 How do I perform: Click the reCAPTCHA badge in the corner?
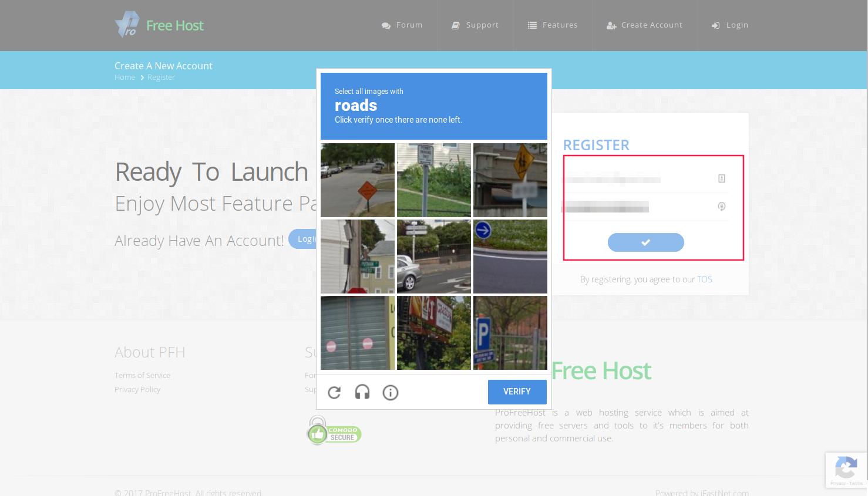click(846, 470)
